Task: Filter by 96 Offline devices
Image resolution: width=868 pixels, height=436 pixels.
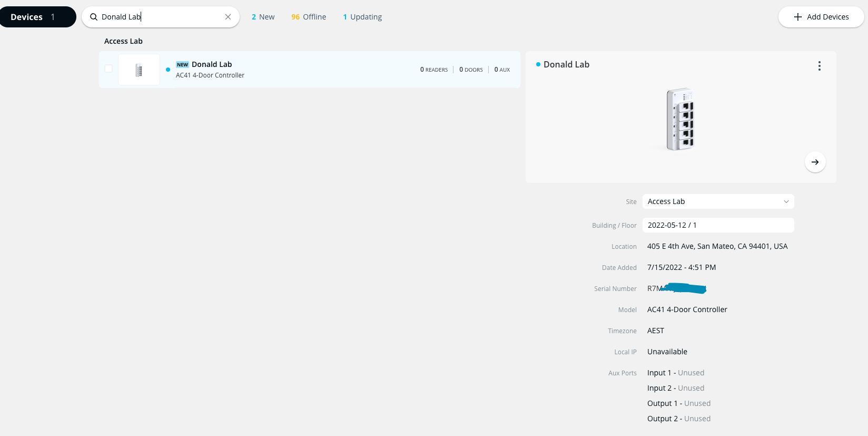Action: 309,17
